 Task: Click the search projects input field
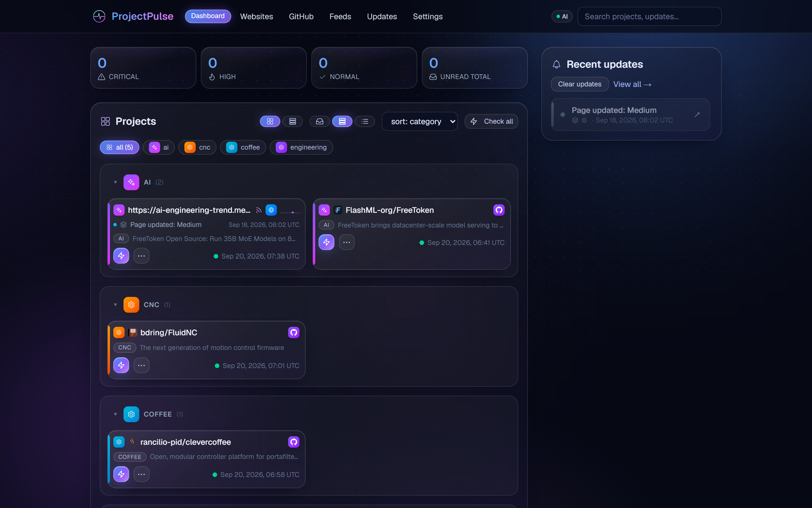[x=649, y=16]
